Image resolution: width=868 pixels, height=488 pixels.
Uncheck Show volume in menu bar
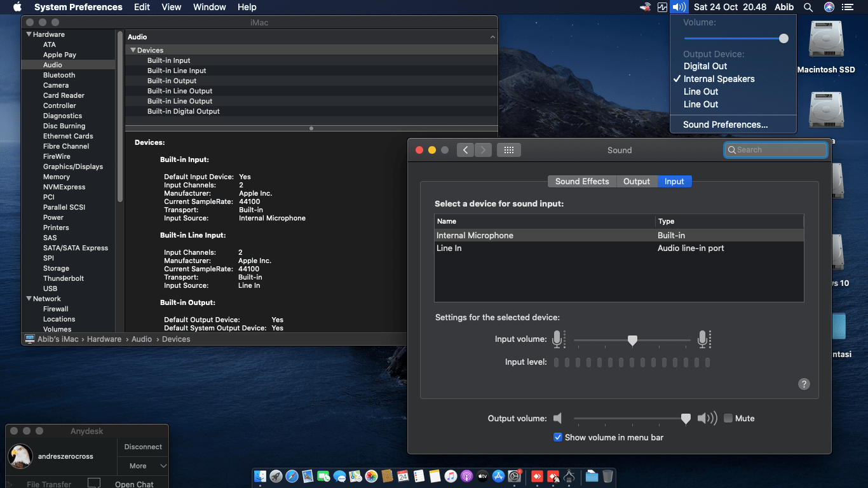(x=558, y=437)
